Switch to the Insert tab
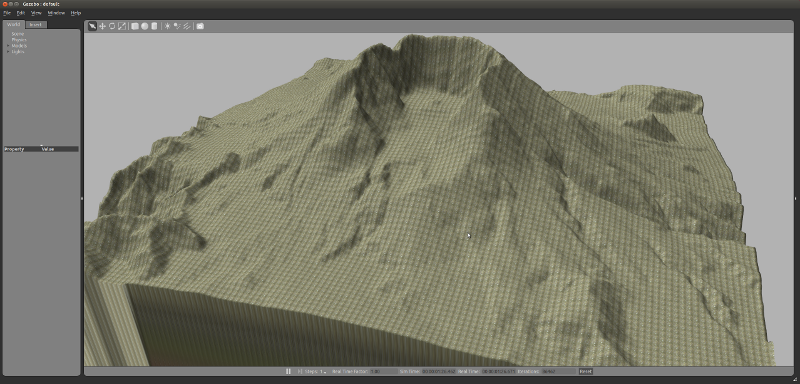Viewport: 800px width, 384px height. [36, 24]
